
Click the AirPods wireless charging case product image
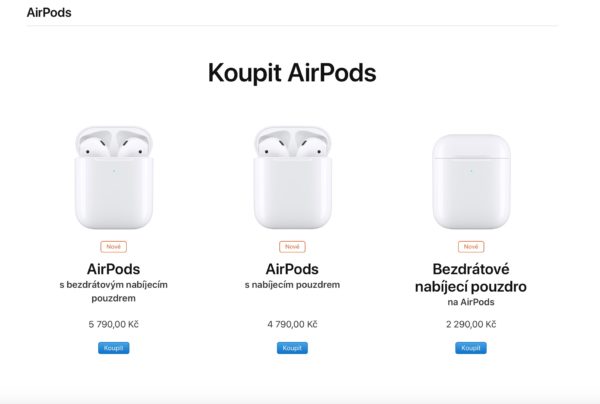click(x=113, y=178)
